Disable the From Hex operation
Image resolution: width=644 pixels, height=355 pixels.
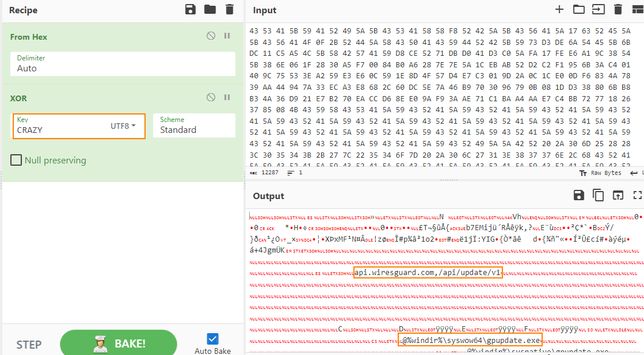(211, 36)
